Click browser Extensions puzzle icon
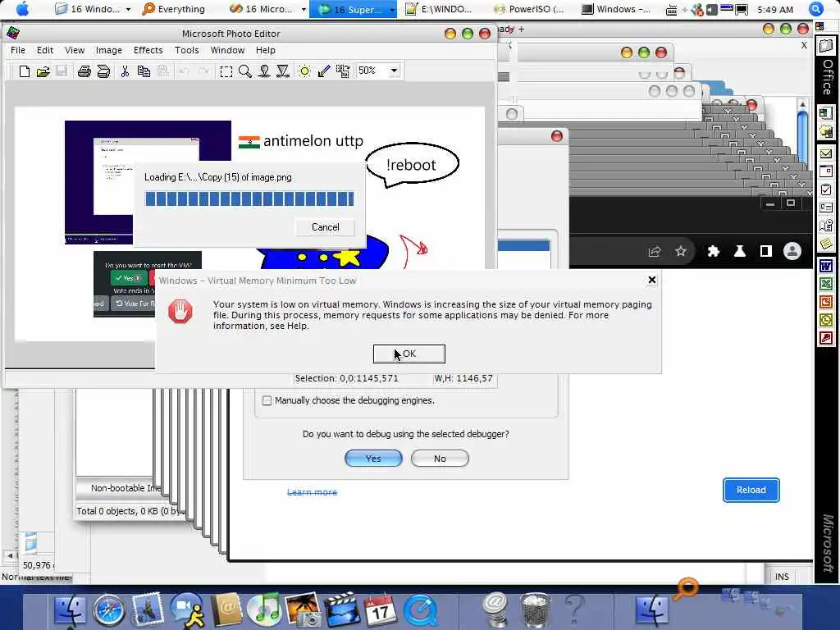The width and height of the screenshot is (840, 630). pyautogui.click(x=713, y=251)
